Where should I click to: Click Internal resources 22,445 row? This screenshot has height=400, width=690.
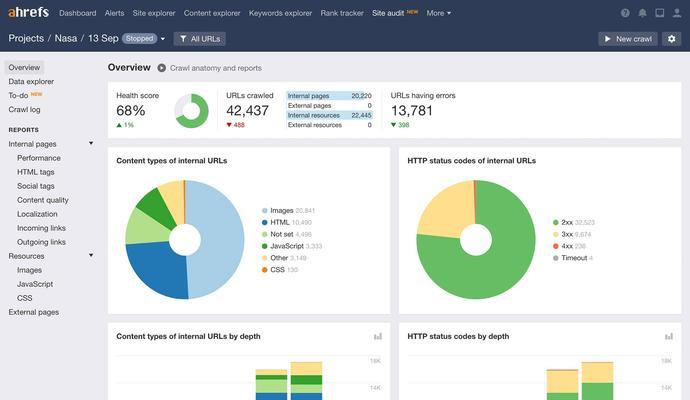[x=330, y=115]
